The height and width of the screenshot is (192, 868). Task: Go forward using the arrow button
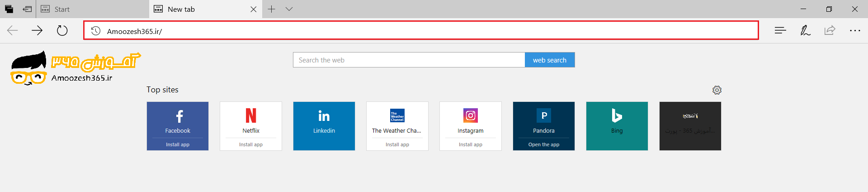(37, 30)
